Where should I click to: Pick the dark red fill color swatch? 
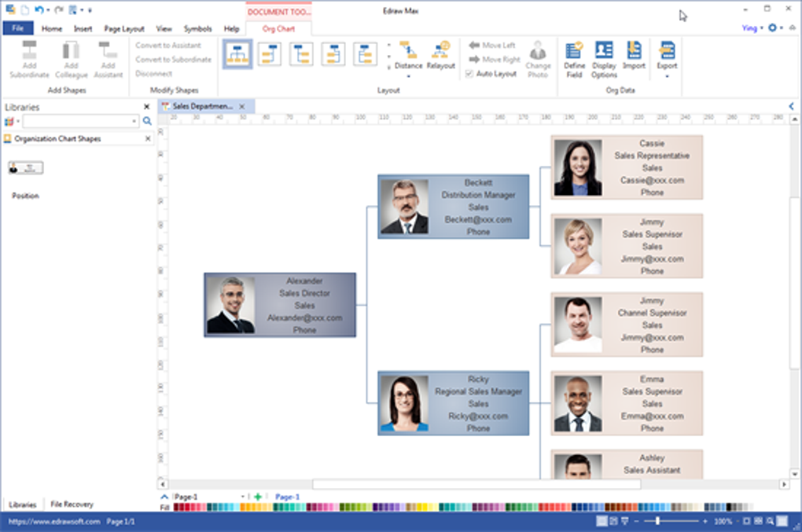coord(177,507)
